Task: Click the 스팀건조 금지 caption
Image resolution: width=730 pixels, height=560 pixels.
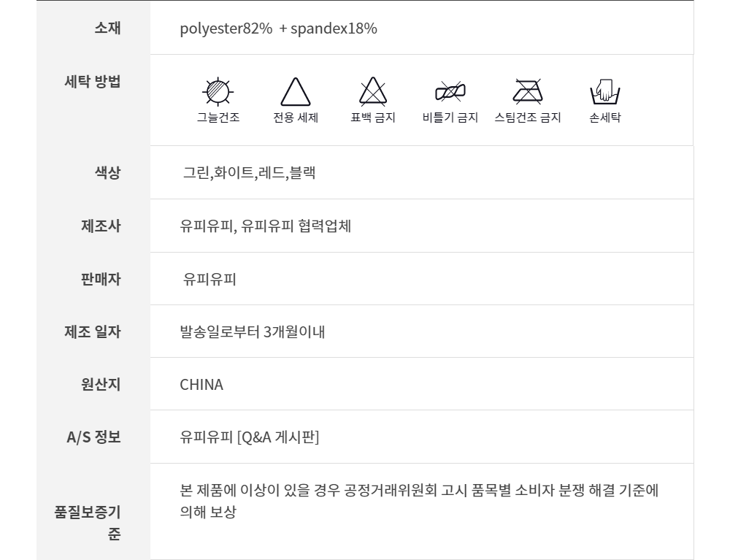Action: coord(527,118)
